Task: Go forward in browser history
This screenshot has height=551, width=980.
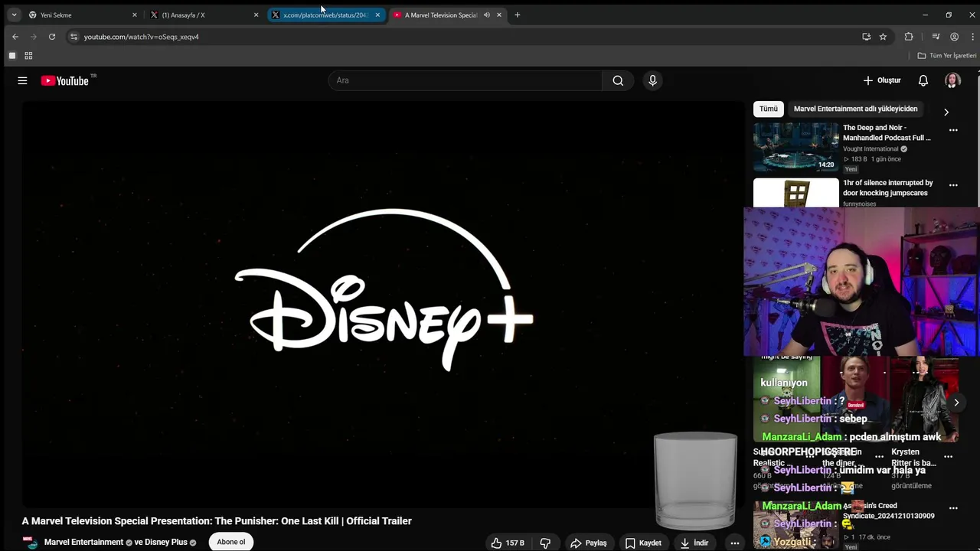Action: coord(34,37)
